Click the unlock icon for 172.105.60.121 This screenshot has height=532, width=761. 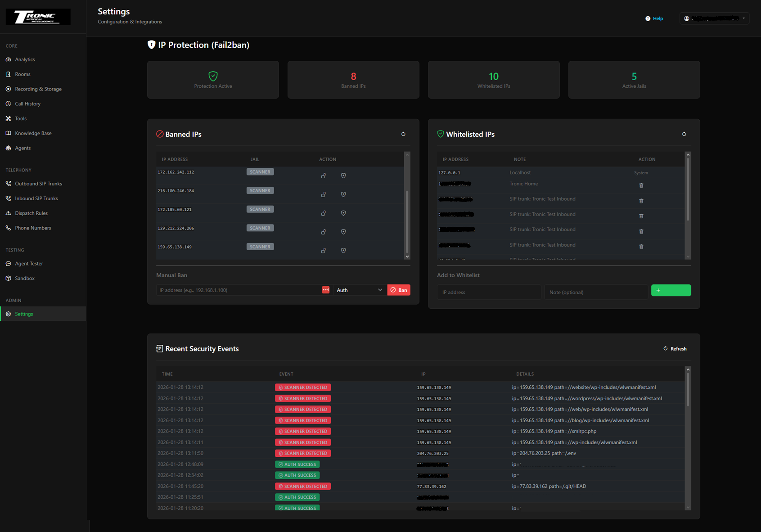tap(323, 213)
